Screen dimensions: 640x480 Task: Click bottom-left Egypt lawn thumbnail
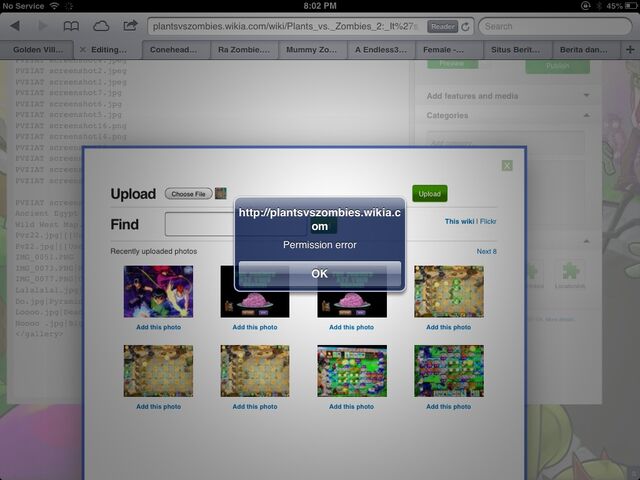tap(158, 371)
